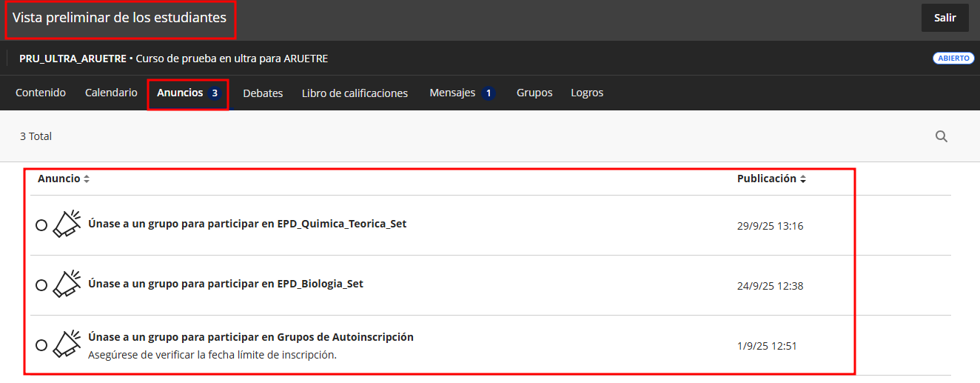The image size is (980, 383).
Task: Open announcement Únase a un grupo EPD_Quimica_Teorica_Set
Action: 247,224
